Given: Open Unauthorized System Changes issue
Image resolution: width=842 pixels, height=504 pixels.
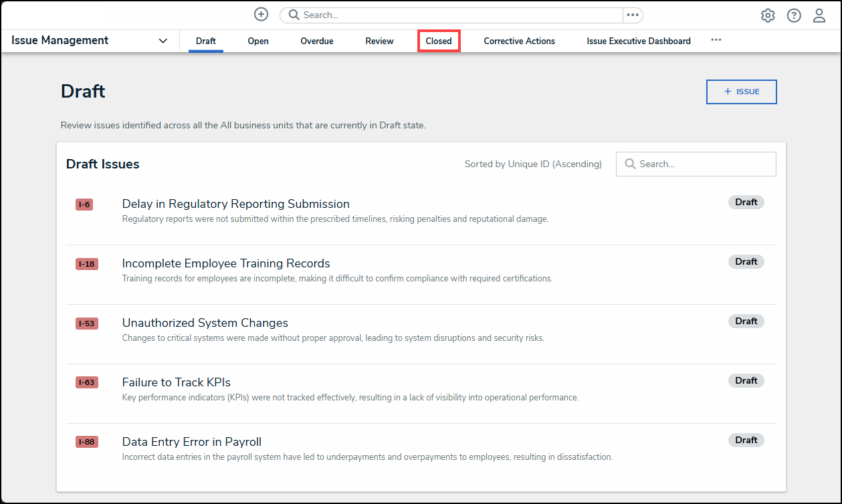Looking at the screenshot, I should 205,323.
